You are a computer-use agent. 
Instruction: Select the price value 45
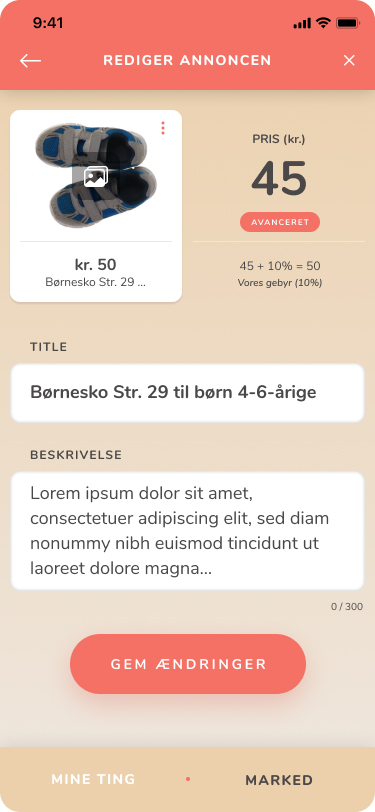coord(280,179)
